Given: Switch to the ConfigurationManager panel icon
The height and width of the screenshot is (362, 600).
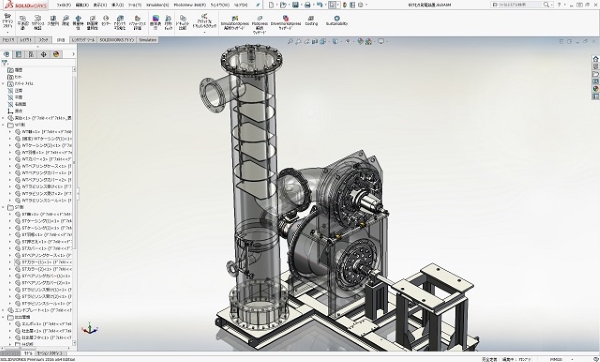Looking at the screenshot, I should [x=31, y=54].
